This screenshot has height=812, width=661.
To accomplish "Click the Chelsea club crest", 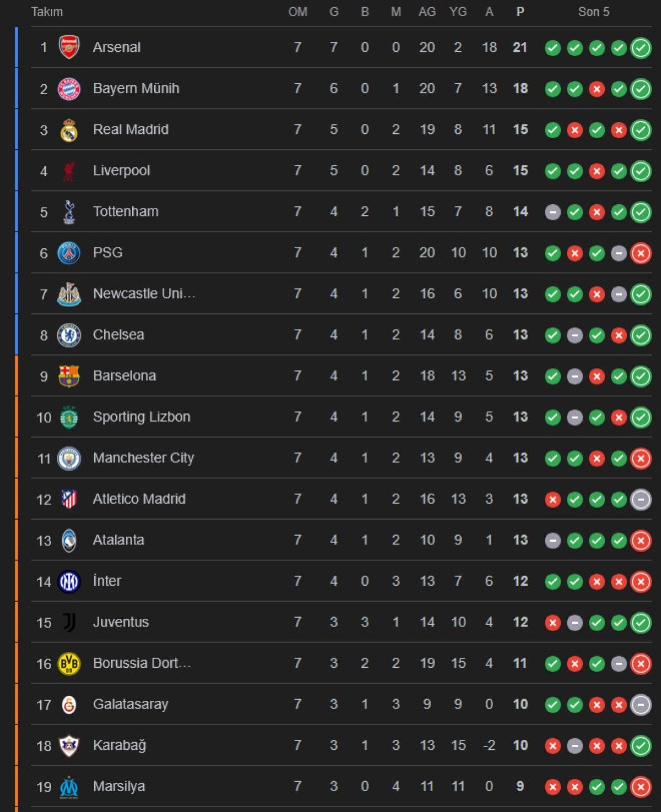I will coord(69,335).
